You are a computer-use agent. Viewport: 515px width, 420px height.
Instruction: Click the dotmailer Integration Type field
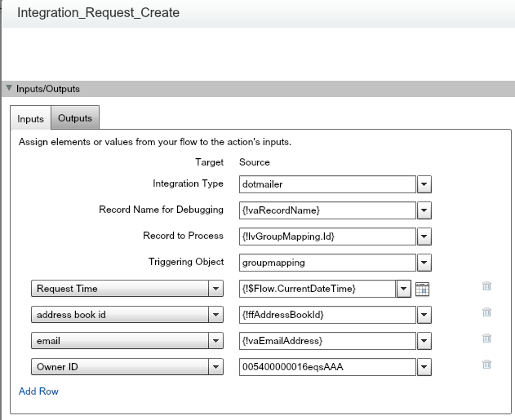327,184
